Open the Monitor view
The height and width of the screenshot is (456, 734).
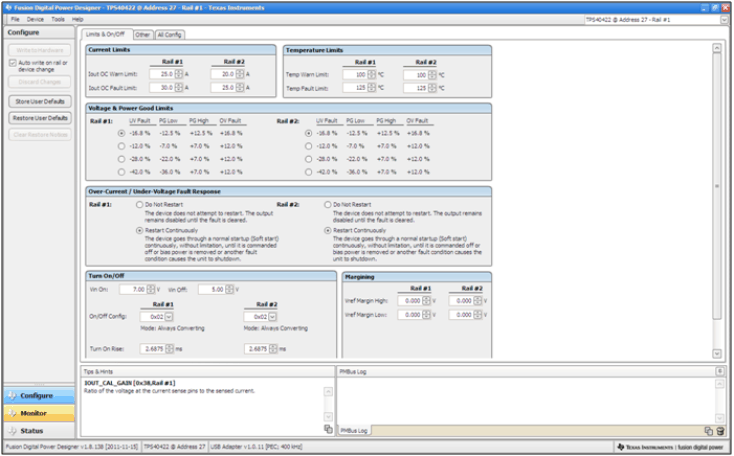(x=39, y=413)
